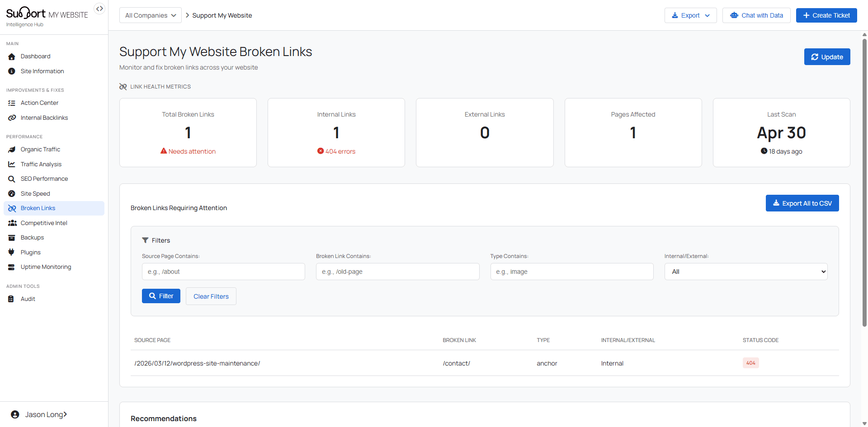The image size is (868, 427).
Task: Click the STATUS CODE column header
Action: pyautogui.click(x=760, y=340)
